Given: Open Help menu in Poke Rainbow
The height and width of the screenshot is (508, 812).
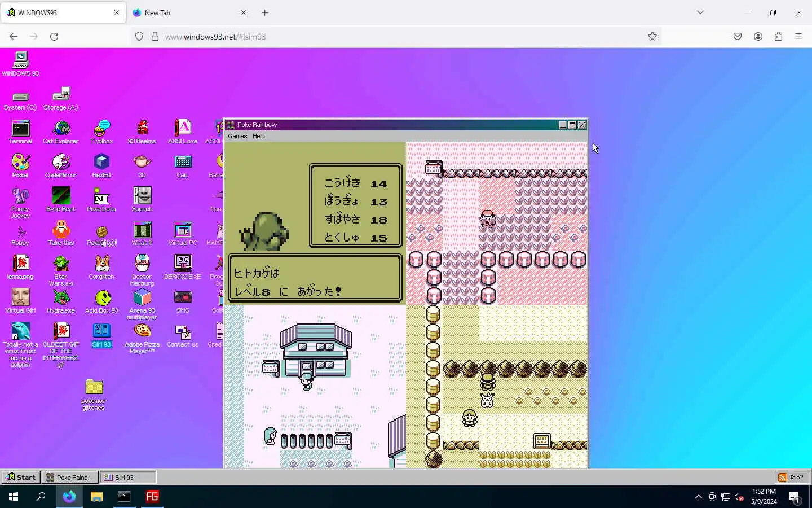Looking at the screenshot, I should pos(259,136).
